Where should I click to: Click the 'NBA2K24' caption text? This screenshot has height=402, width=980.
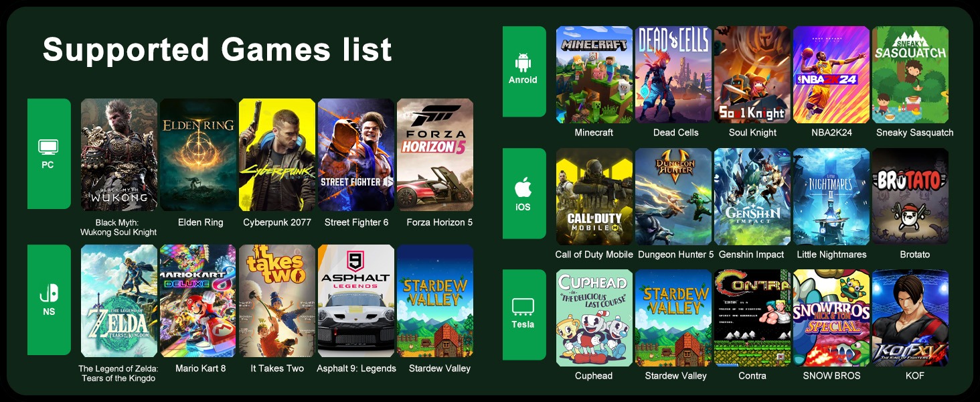click(831, 133)
